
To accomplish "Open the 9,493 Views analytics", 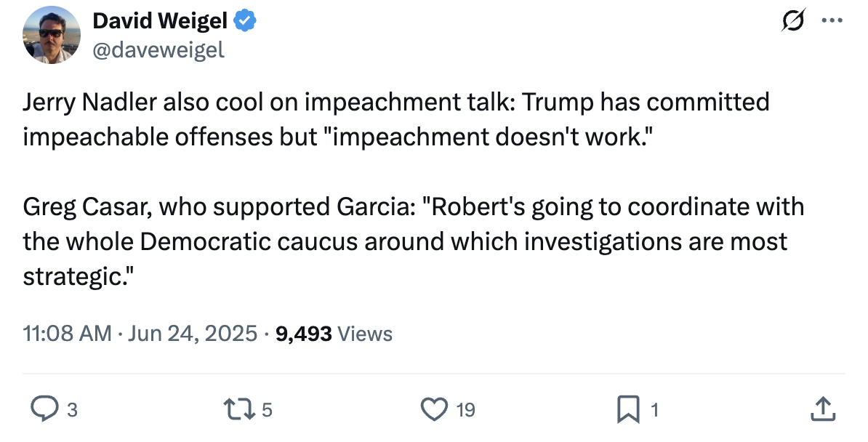I will click(334, 334).
